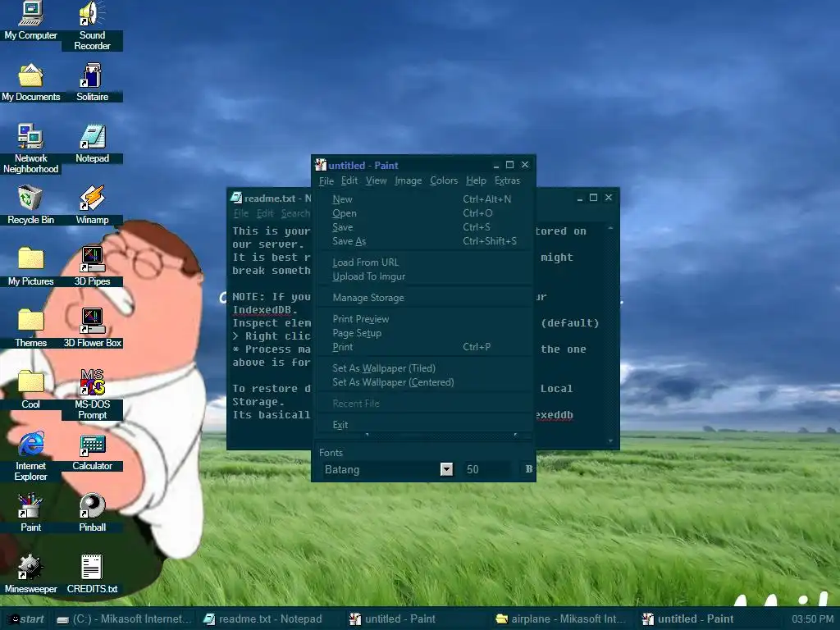Open the Search menu in Notepad window
The width and height of the screenshot is (840, 630).
pyautogui.click(x=295, y=213)
